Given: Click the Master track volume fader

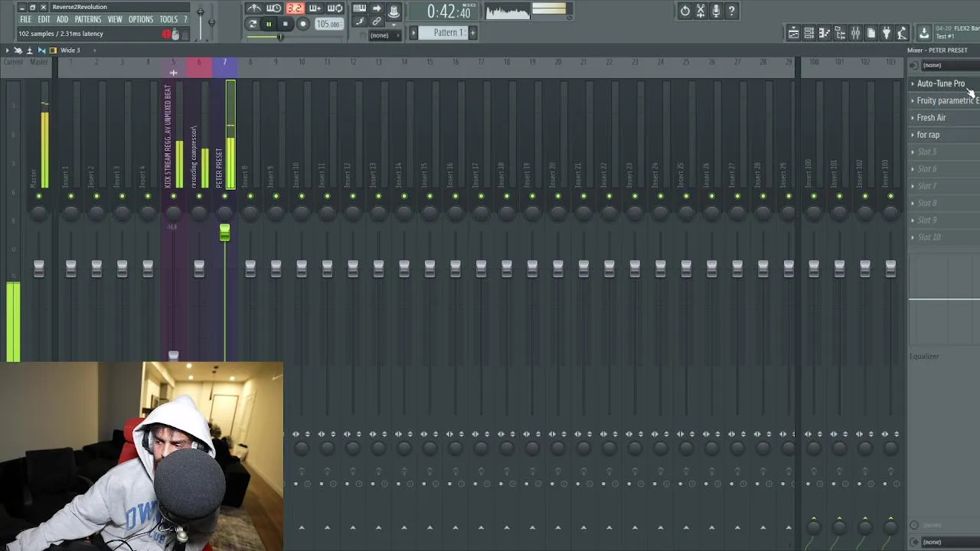Looking at the screenshot, I should pos(39,269).
